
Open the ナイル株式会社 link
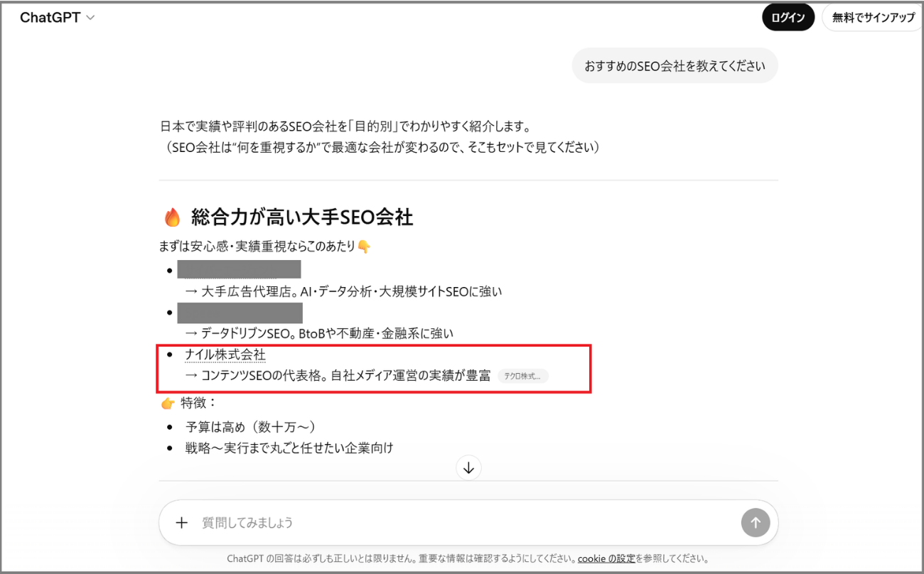coord(226,353)
